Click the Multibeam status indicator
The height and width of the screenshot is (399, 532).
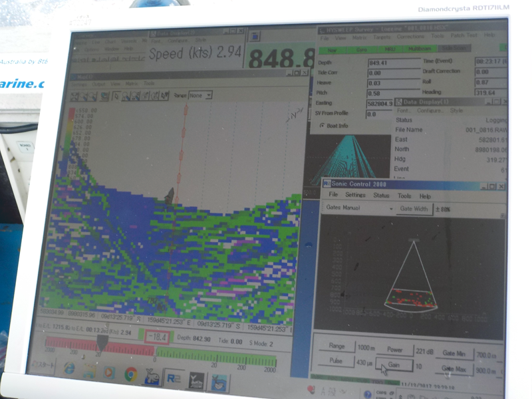pos(420,49)
